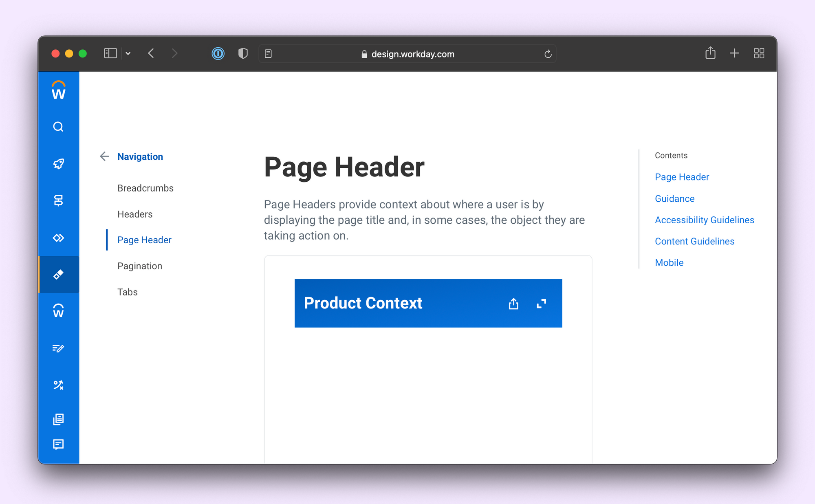
Task: Click the share icon in Product Context header
Action: (x=513, y=304)
